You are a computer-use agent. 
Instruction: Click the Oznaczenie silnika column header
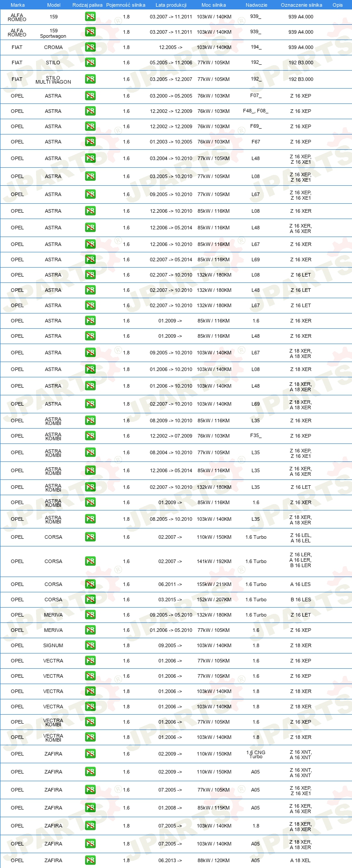tap(302, 5)
